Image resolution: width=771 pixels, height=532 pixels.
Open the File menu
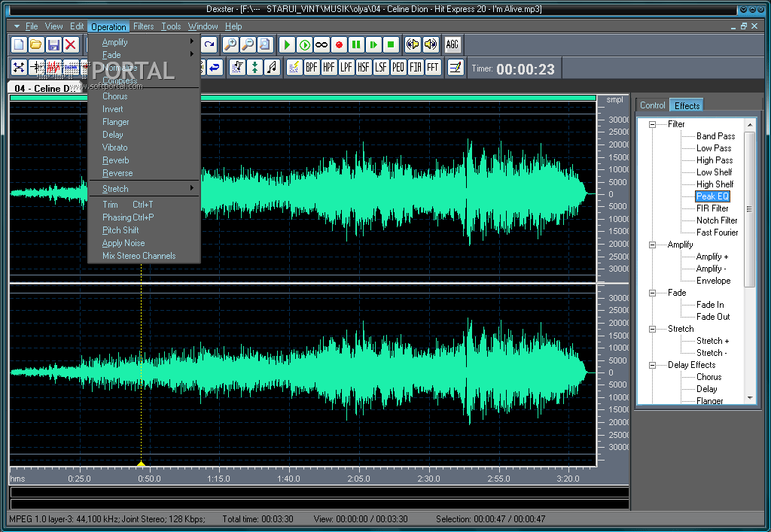[x=32, y=26]
